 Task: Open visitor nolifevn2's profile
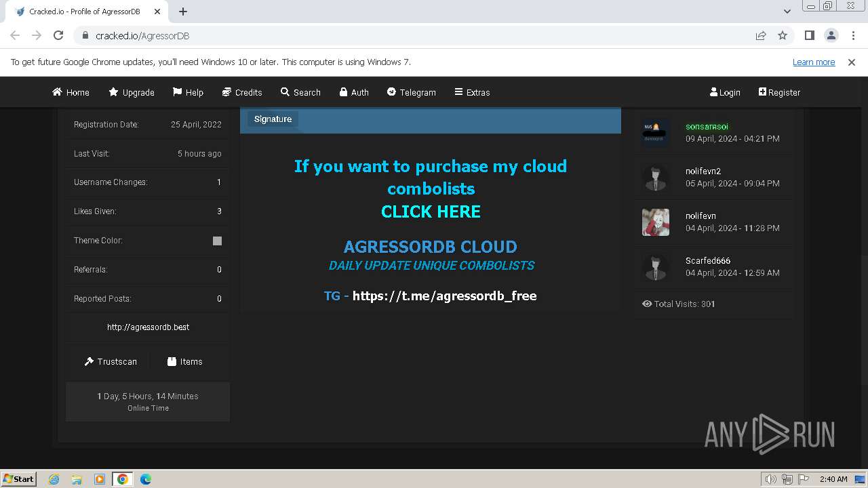point(703,171)
